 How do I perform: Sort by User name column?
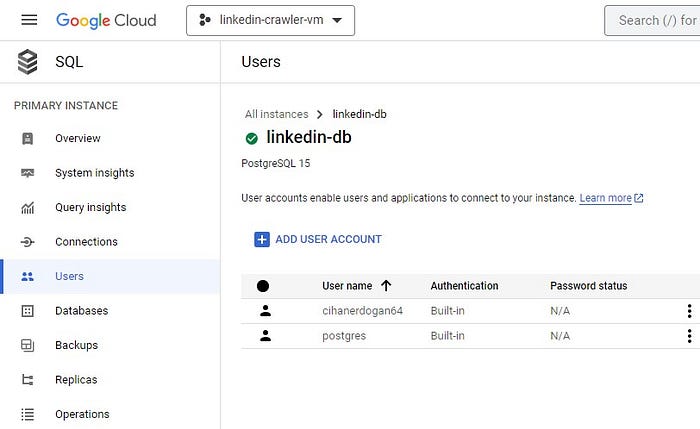click(347, 286)
